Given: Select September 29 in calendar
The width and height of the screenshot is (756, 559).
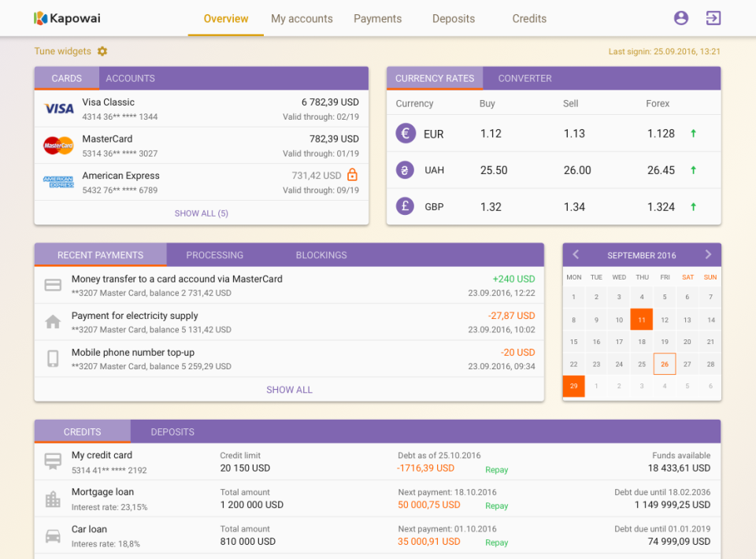Looking at the screenshot, I should [574, 386].
